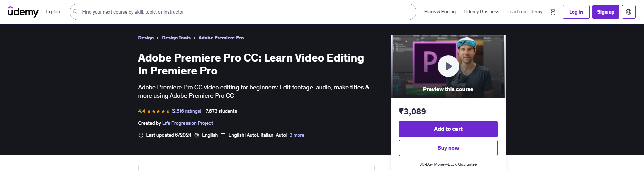The width and height of the screenshot is (644, 170).
Task: Open the shopping cart icon
Action: [x=553, y=12]
